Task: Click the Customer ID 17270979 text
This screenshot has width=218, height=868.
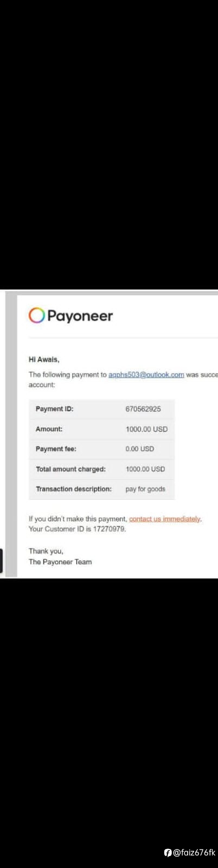Action: tap(77, 529)
